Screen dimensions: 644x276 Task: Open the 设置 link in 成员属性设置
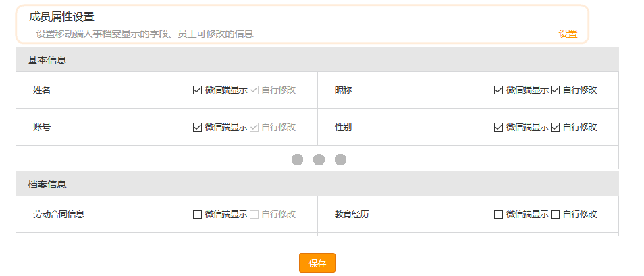click(568, 34)
